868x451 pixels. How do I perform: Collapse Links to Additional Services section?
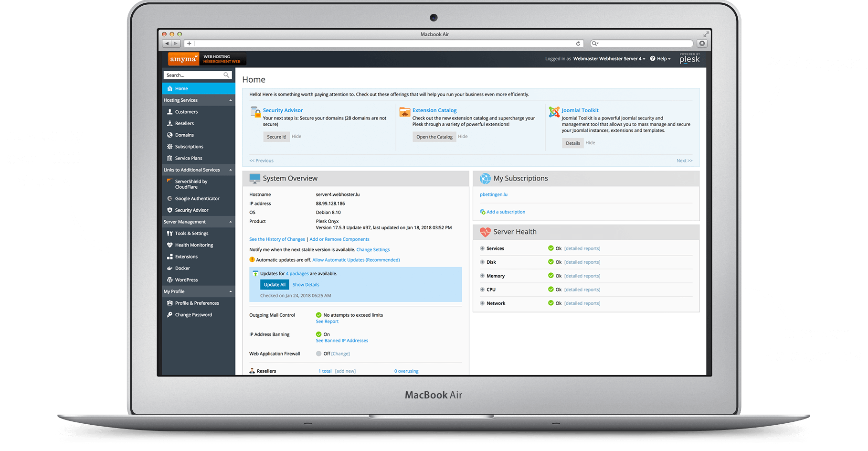point(231,170)
